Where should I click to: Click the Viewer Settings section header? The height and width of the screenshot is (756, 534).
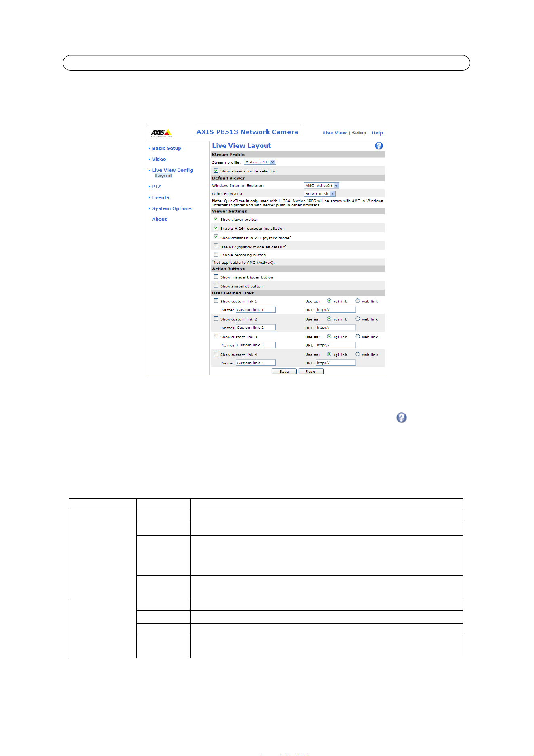pyautogui.click(x=298, y=211)
